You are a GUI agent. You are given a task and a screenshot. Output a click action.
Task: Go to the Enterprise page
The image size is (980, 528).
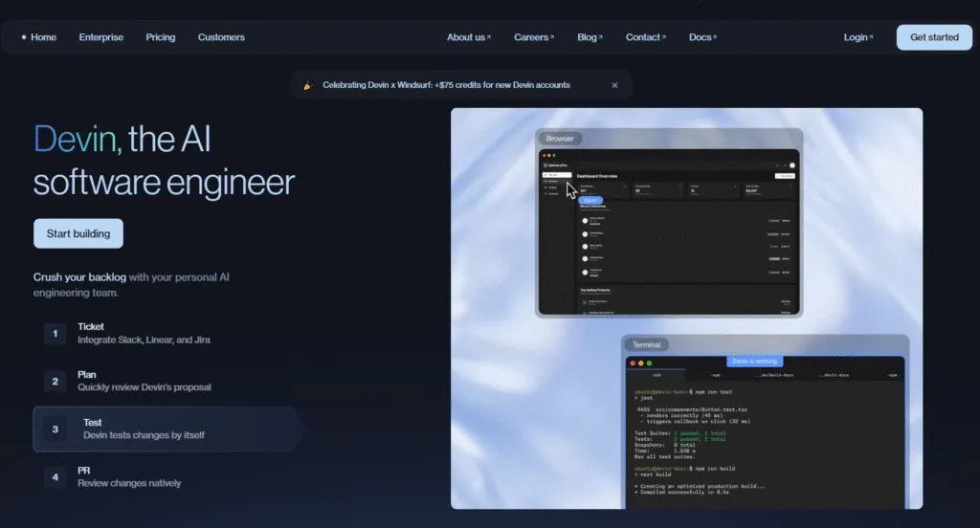pyautogui.click(x=100, y=37)
